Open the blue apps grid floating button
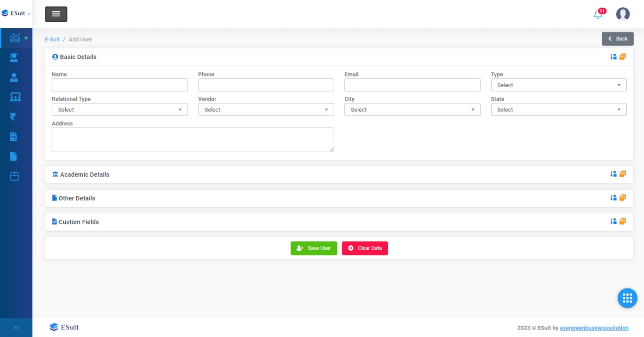 pyautogui.click(x=627, y=298)
